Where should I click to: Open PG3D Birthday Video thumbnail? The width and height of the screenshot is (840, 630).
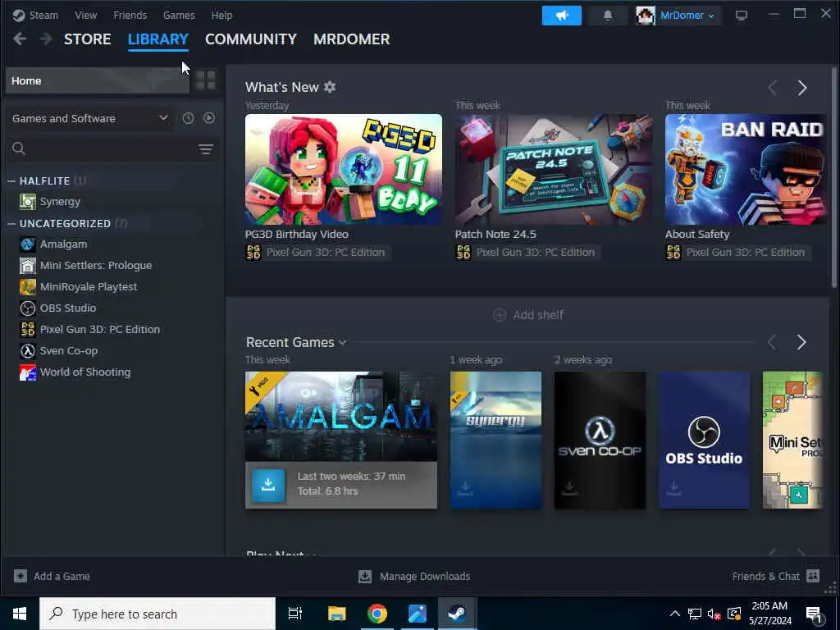(x=344, y=169)
